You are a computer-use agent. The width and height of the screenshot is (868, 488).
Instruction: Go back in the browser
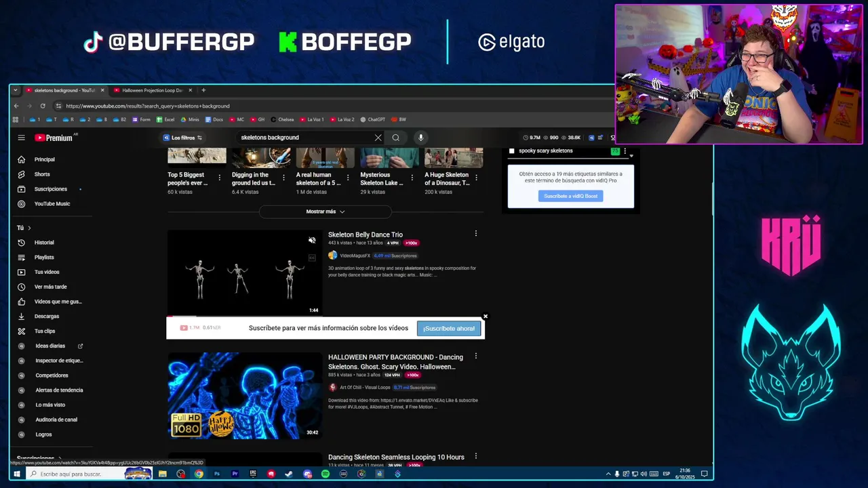coord(16,106)
